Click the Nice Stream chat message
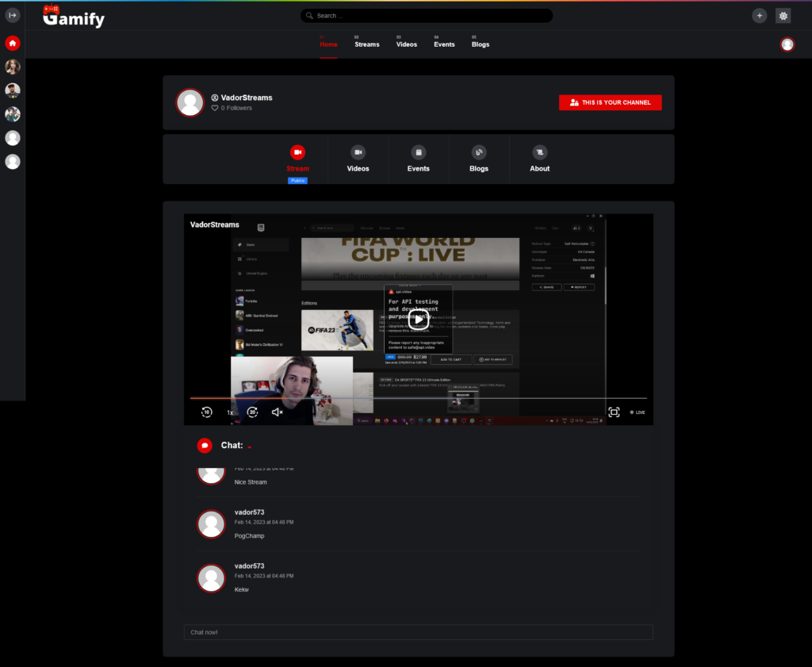 coord(251,482)
